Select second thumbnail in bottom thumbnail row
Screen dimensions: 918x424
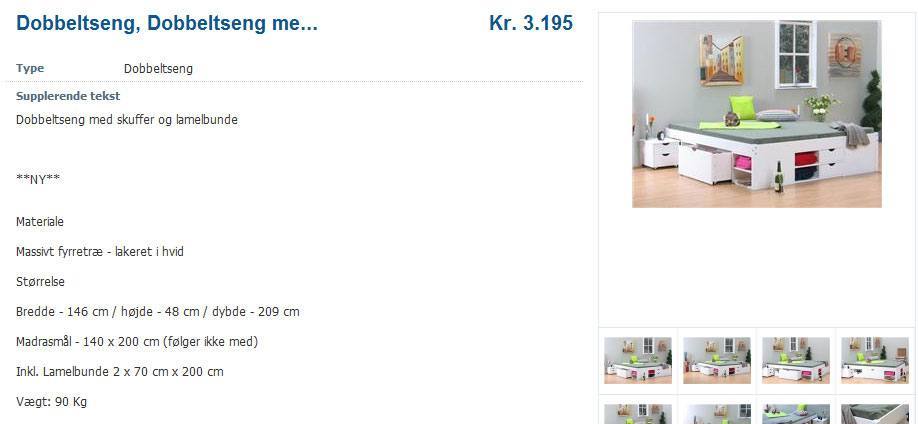717,414
